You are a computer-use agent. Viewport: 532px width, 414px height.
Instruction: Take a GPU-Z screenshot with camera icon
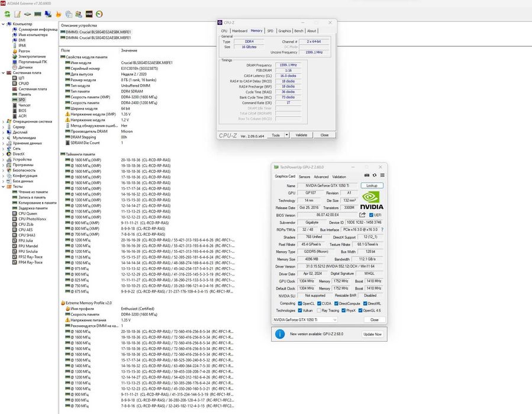tap(367, 175)
